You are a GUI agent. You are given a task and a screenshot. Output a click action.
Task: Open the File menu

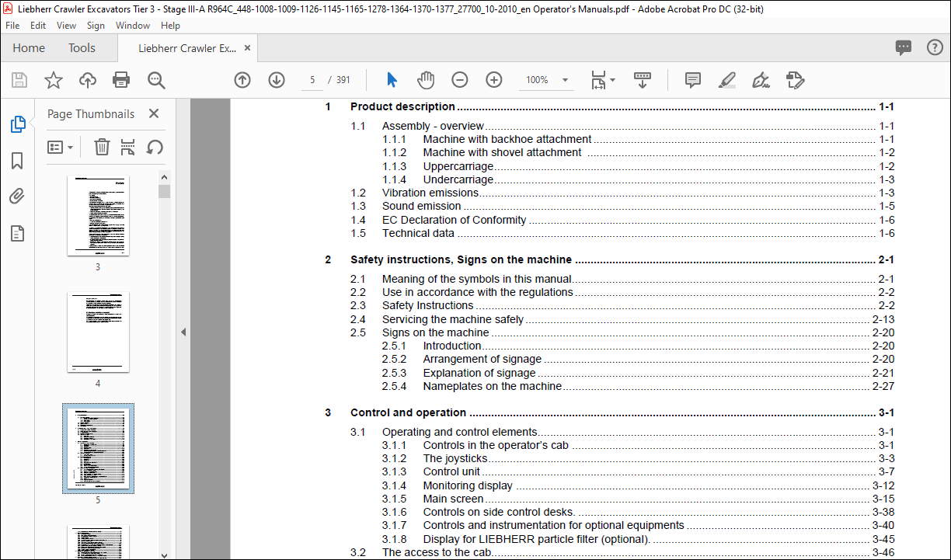[12, 25]
